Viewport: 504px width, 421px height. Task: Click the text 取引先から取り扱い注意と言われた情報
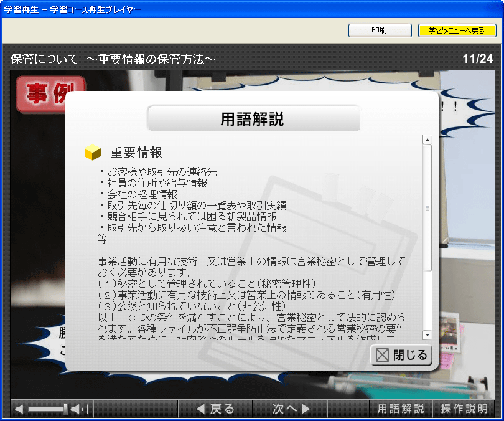click(197, 228)
